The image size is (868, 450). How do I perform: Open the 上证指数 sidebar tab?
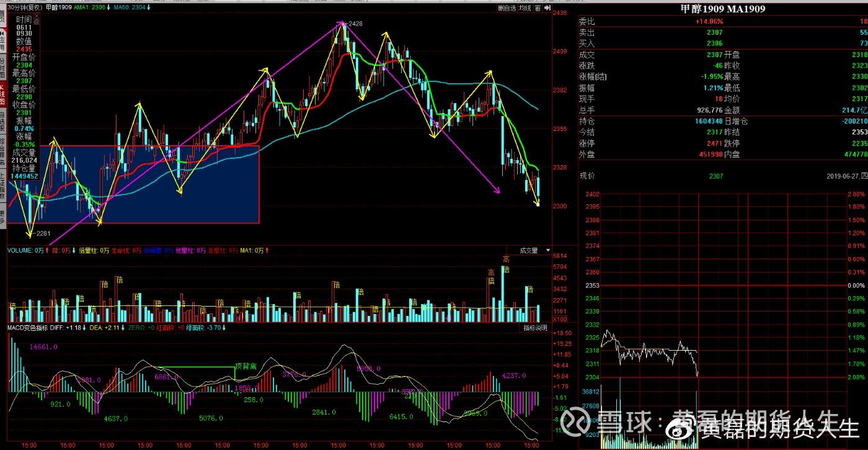(2, 186)
